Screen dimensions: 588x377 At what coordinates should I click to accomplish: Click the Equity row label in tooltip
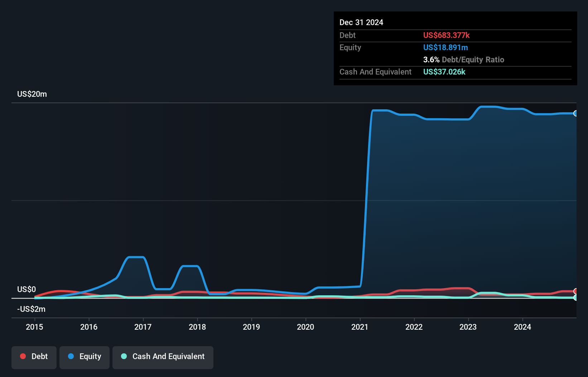click(x=350, y=47)
